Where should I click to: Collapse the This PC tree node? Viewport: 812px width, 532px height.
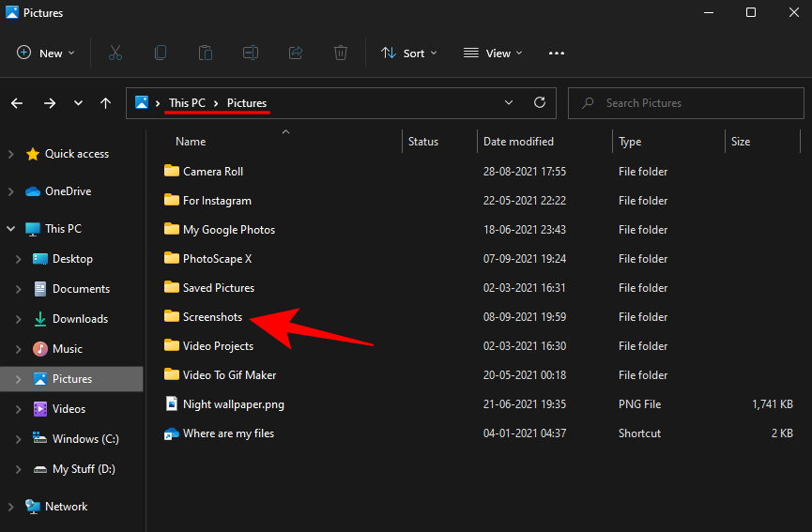pos(10,229)
